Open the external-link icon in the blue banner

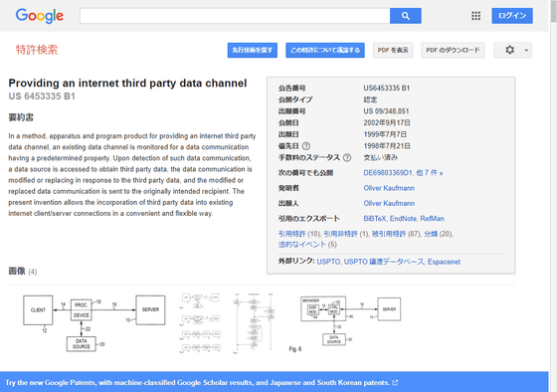[395, 383]
